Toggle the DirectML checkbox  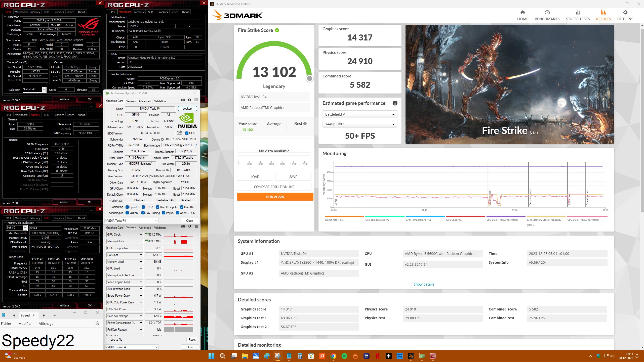pyautogui.click(x=182, y=207)
